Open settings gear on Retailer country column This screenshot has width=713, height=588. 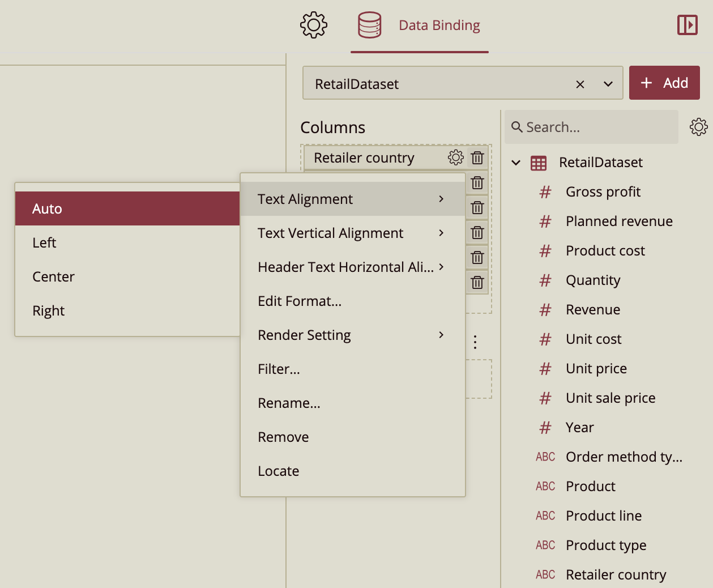[x=456, y=157]
